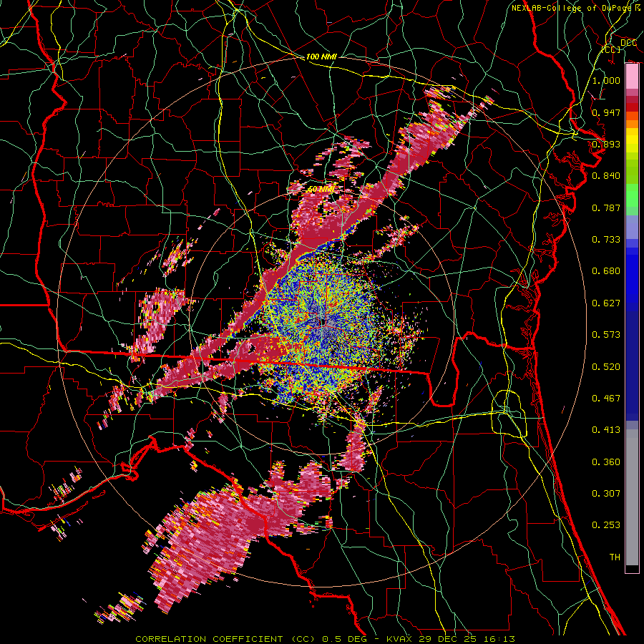Click the CORRELATION COEFFICIENT (CC) caption text
644x644 pixels.
click(225, 639)
